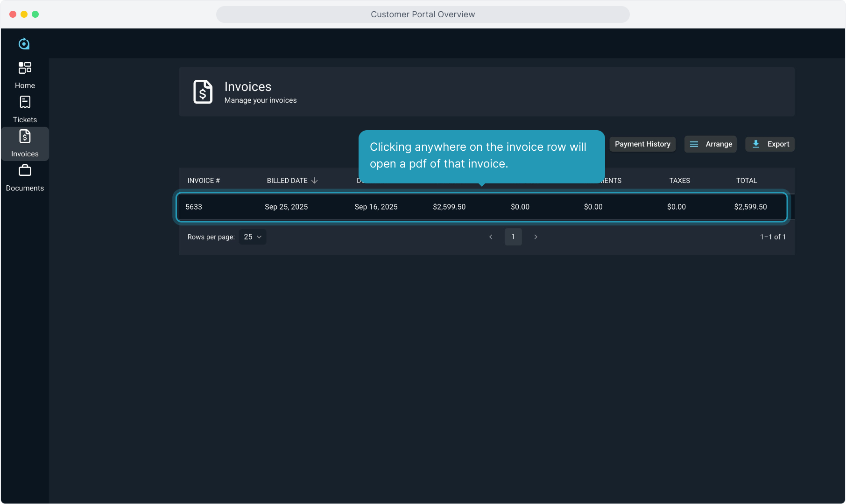Open the Payment History view

coord(642,144)
